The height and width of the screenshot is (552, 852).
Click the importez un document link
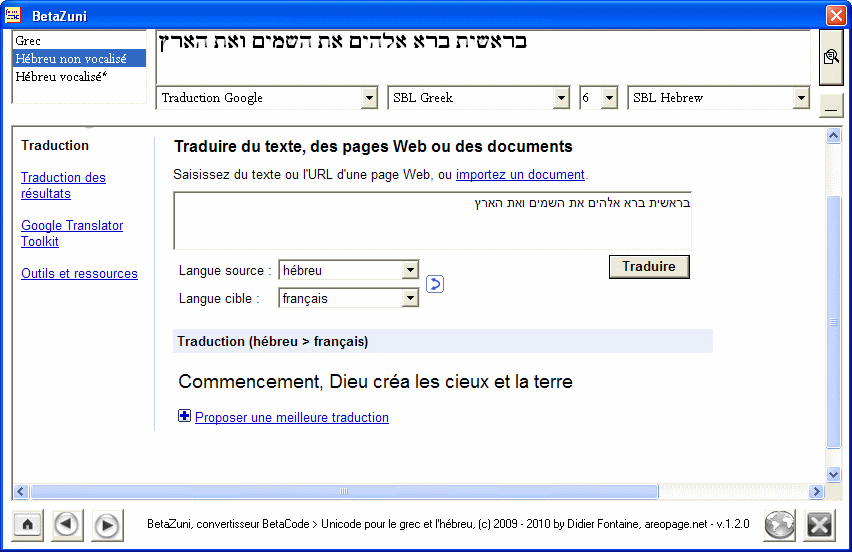(520, 174)
